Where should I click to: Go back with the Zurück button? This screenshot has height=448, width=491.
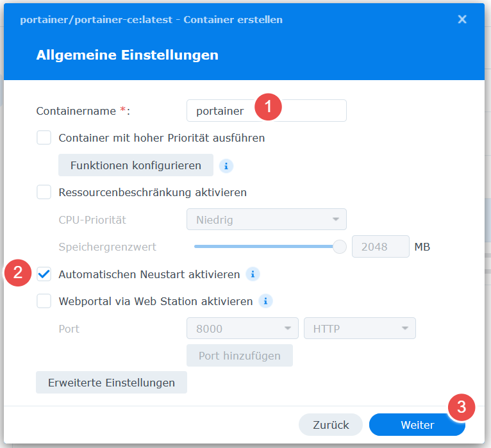(x=331, y=425)
